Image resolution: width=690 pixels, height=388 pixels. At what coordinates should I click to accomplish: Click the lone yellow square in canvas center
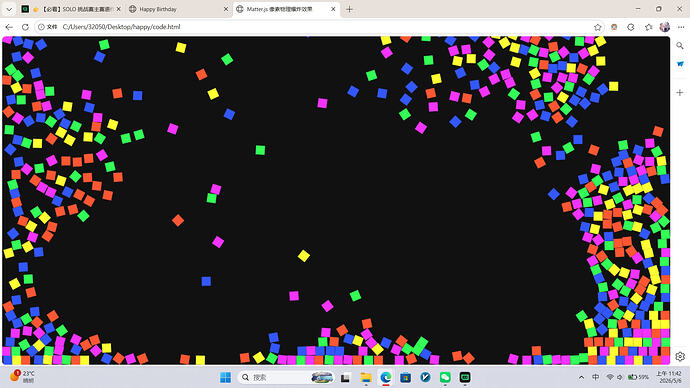[x=304, y=256]
